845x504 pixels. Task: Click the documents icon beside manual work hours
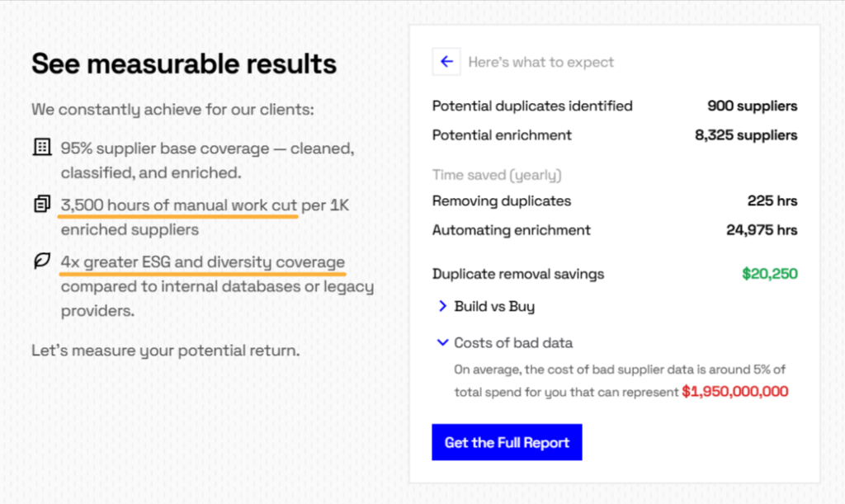pos(42,204)
